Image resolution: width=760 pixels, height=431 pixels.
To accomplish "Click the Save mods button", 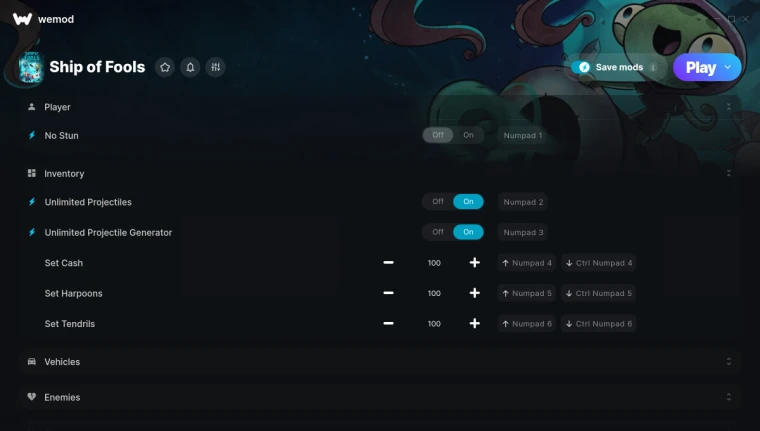I will click(x=616, y=67).
